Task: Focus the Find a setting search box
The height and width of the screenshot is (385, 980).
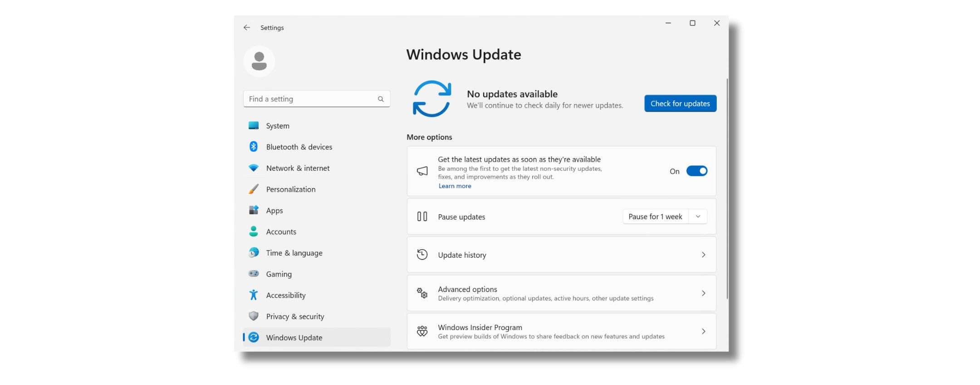Action: pyautogui.click(x=317, y=99)
